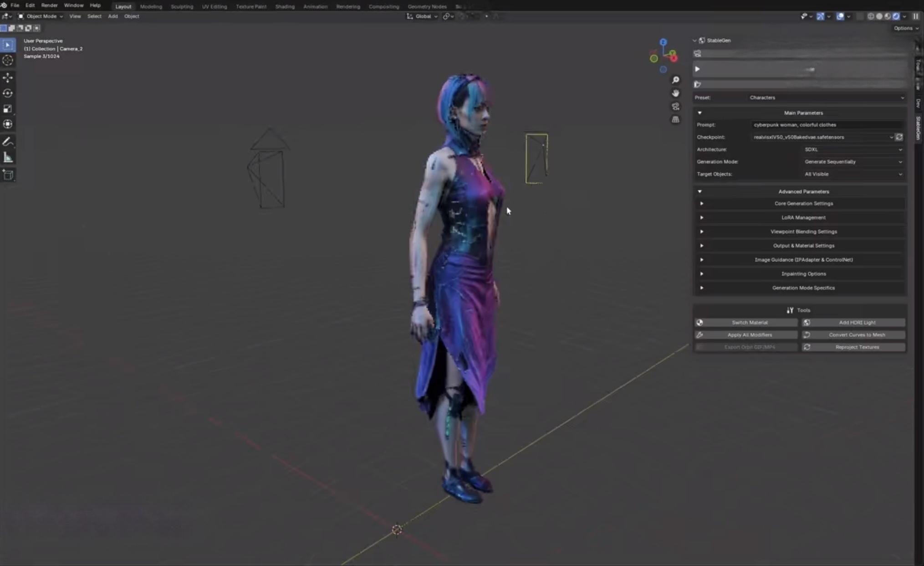
Task: Toggle overlays visibility in viewport header
Action: point(840,16)
